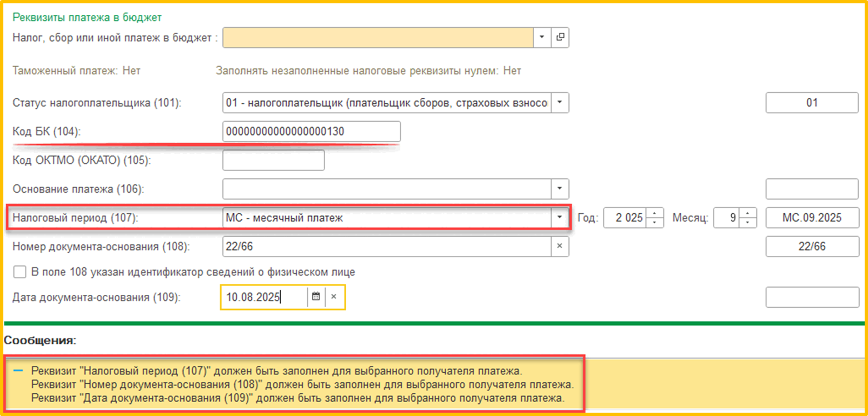868x416 pixels.
Task: Click the empty result box for field 109
Action: (812, 297)
